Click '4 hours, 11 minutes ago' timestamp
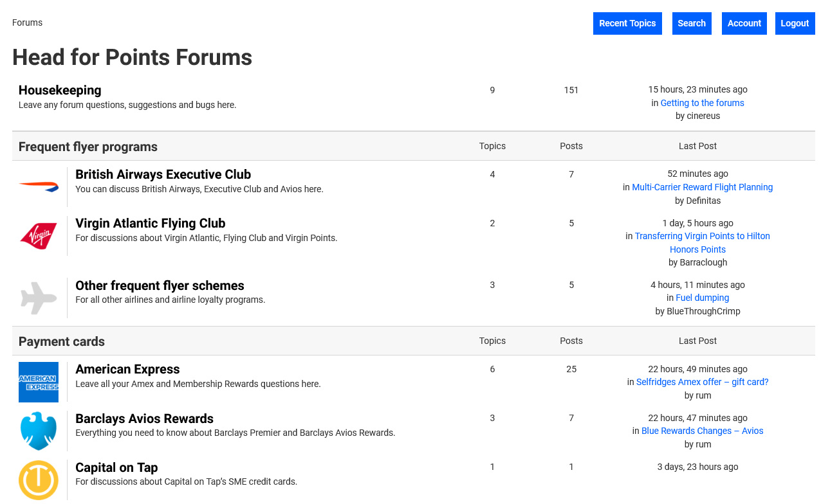The image size is (830, 504). [x=697, y=285]
